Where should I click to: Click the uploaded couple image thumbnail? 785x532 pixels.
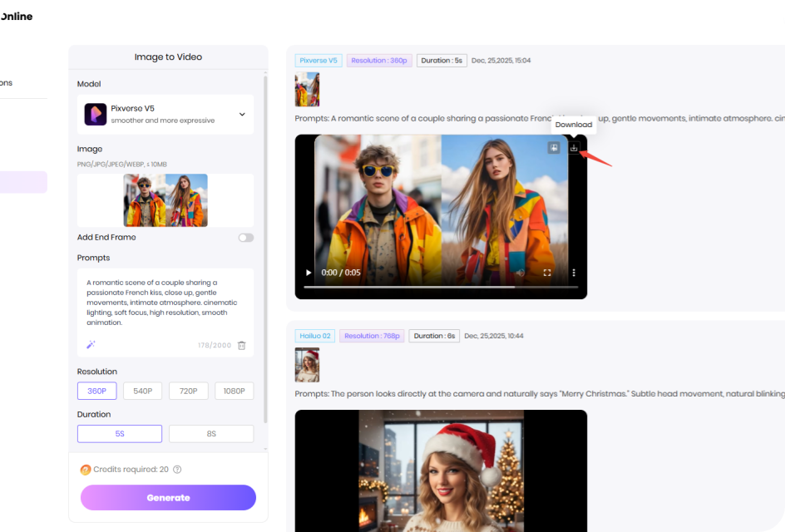(165, 199)
